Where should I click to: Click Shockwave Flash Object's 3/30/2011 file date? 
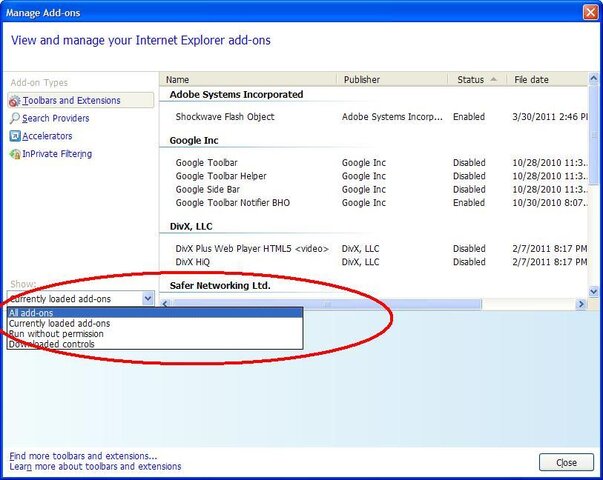coord(550,117)
